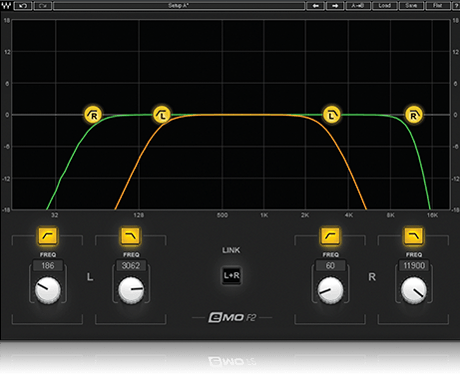Toggle the L+R link button
This screenshot has height=374, width=460.
[231, 276]
